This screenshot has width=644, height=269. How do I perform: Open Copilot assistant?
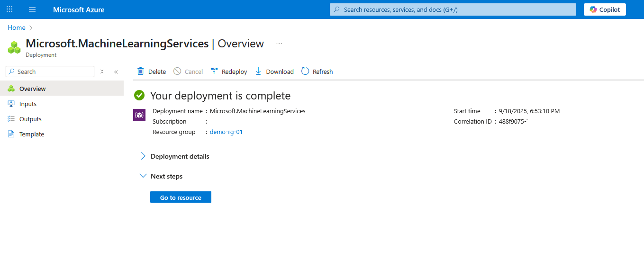605,9
